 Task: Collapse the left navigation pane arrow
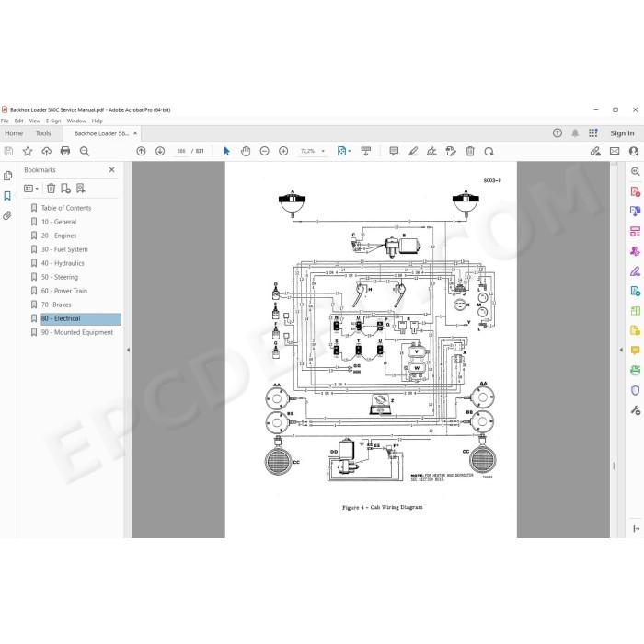128,350
